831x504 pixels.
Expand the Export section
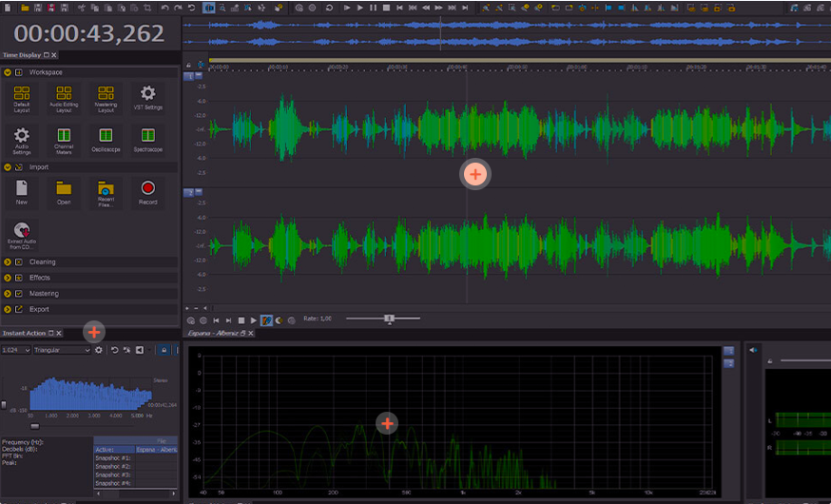point(8,309)
